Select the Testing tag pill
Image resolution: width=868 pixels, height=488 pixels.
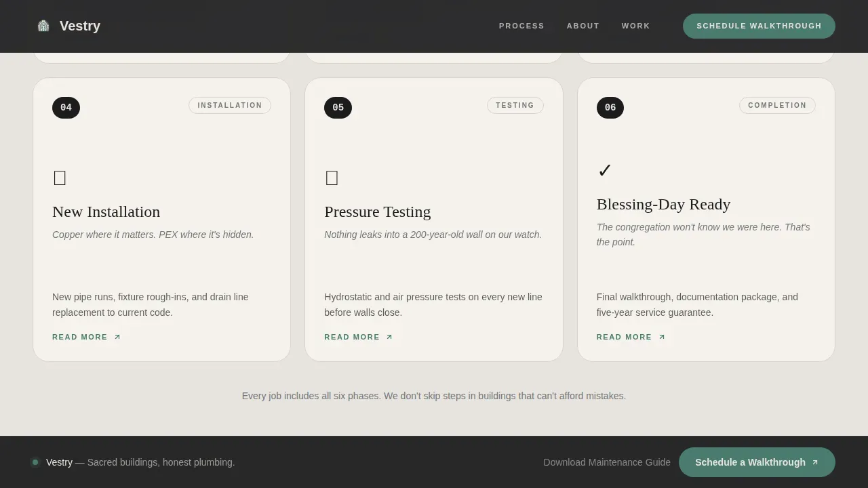(x=515, y=105)
